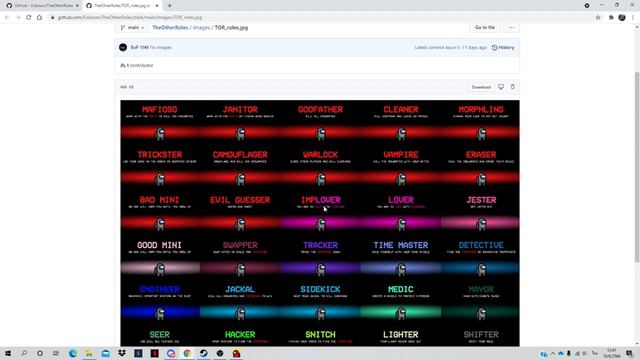Open the Windows taskbar search
Screen dimensions: 640x360
click(x=24, y=353)
